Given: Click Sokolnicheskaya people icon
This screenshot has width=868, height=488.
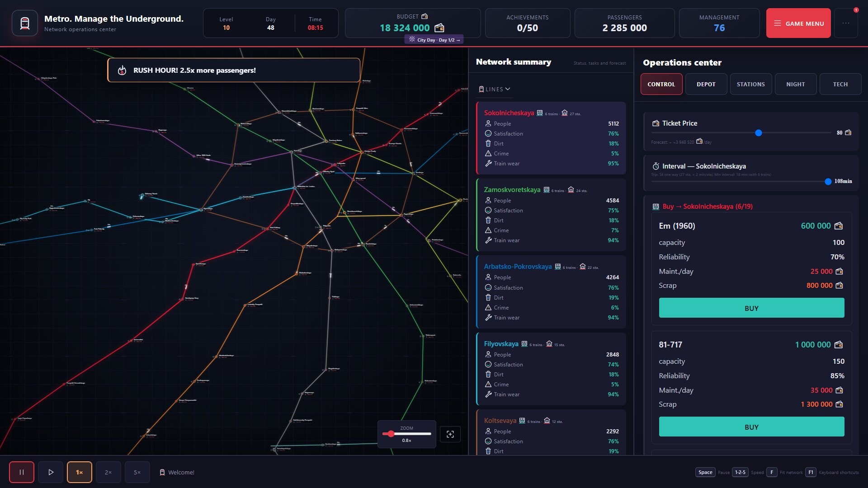Looking at the screenshot, I should click(488, 124).
